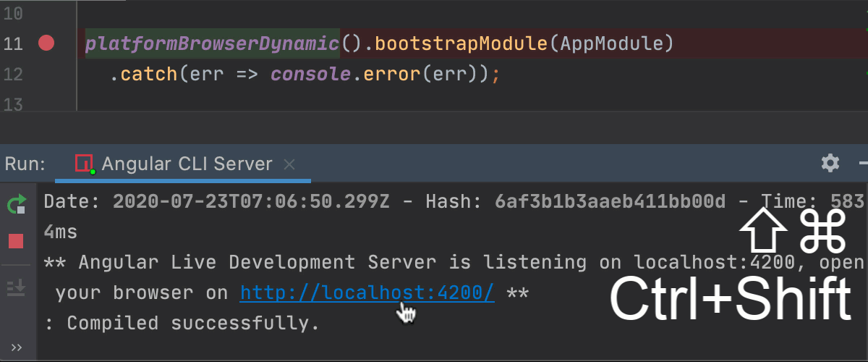Expand more toolbar actions chevron

point(16,347)
